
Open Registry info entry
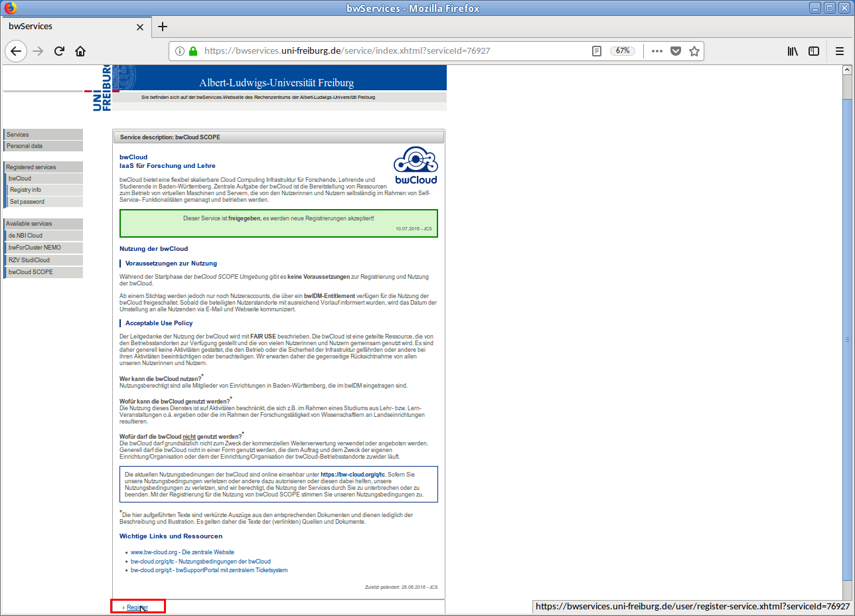(44, 190)
